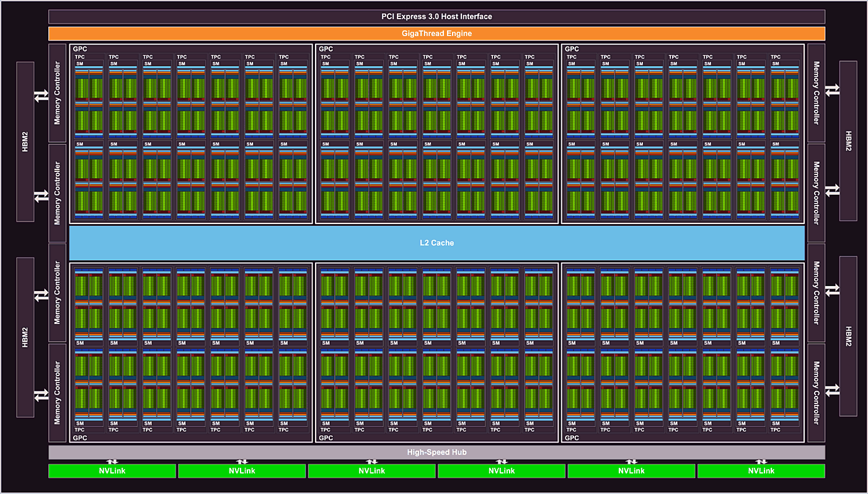Image resolution: width=868 pixels, height=494 pixels.
Task: Click the double-arrow icon above the leftmost NVLink
Action: (112, 462)
